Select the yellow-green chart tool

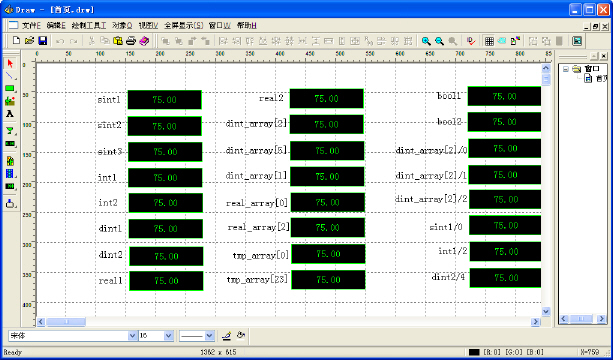(x=10, y=161)
